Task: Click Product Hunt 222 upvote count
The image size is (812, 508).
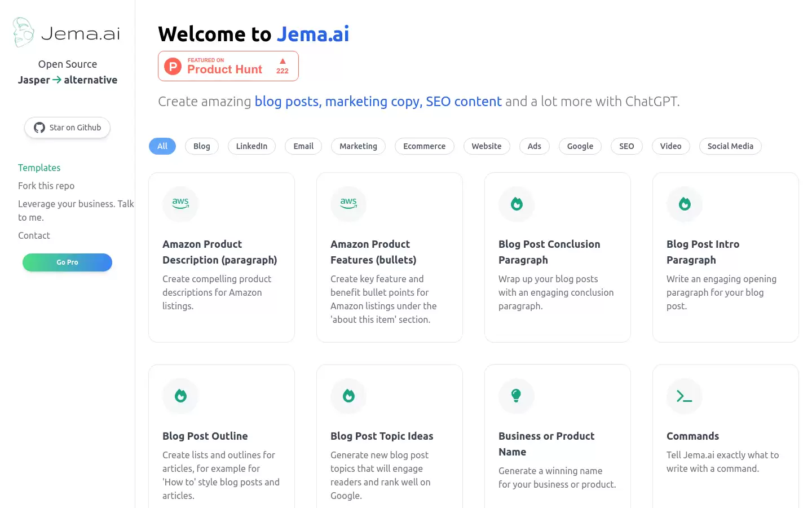Action: coord(283,71)
